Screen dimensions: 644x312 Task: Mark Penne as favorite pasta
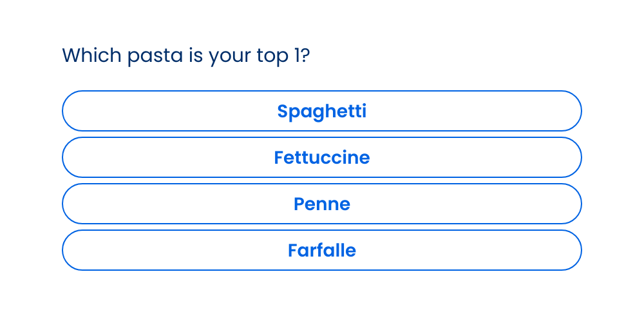[322, 204]
